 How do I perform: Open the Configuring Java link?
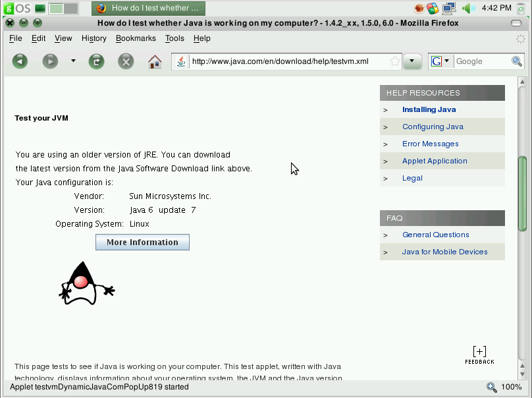coord(433,127)
